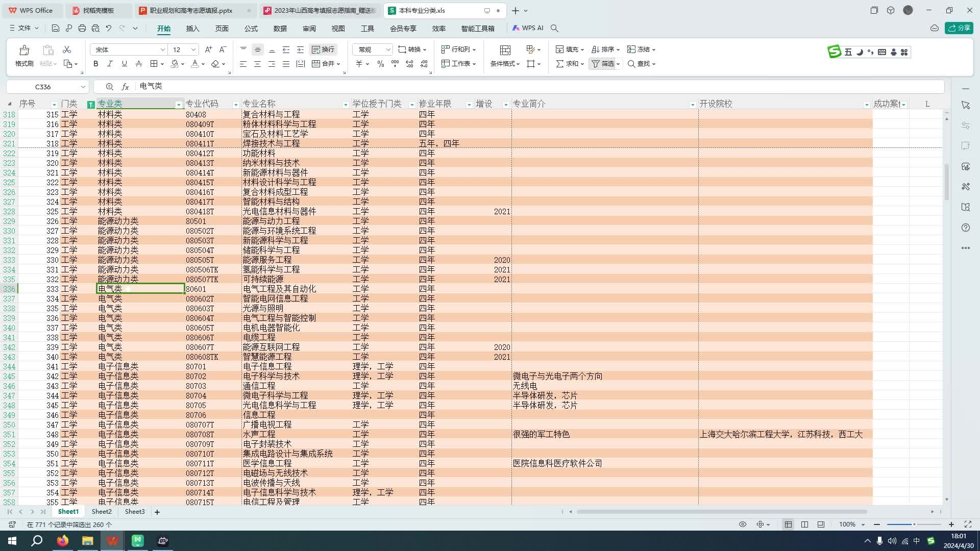Cut the selection using the scissors icon
This screenshot has width=980, height=551.
tap(66, 49)
